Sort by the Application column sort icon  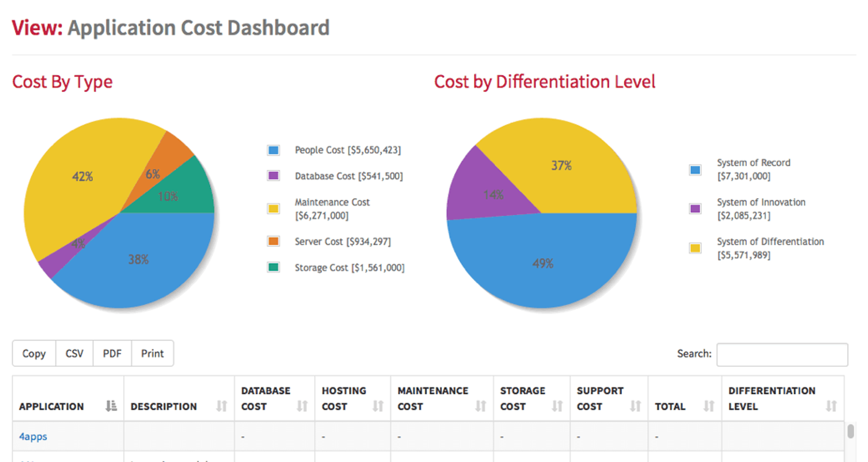[x=111, y=406]
